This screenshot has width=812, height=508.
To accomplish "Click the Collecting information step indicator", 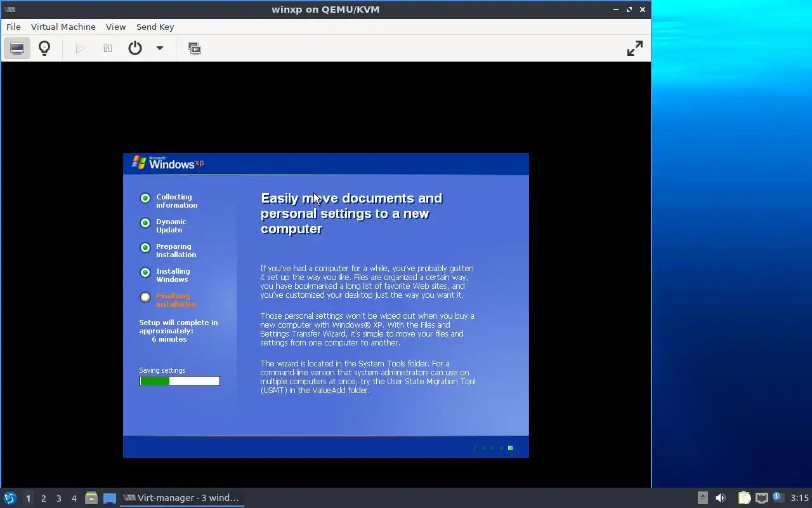I will (145, 199).
